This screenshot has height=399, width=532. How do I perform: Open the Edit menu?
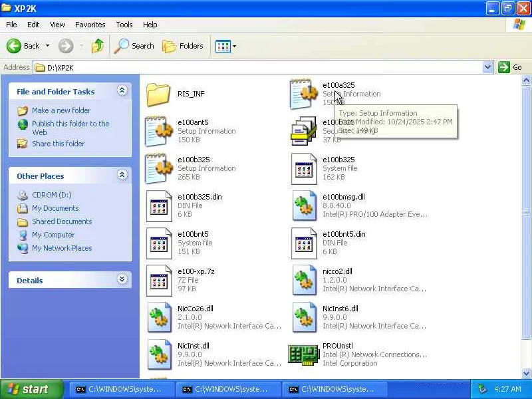(33, 25)
